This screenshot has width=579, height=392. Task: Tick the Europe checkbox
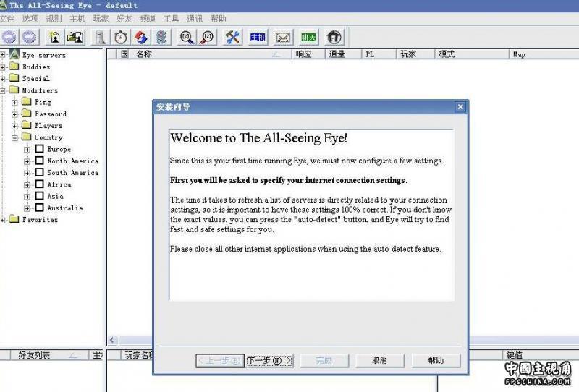pyautogui.click(x=40, y=149)
